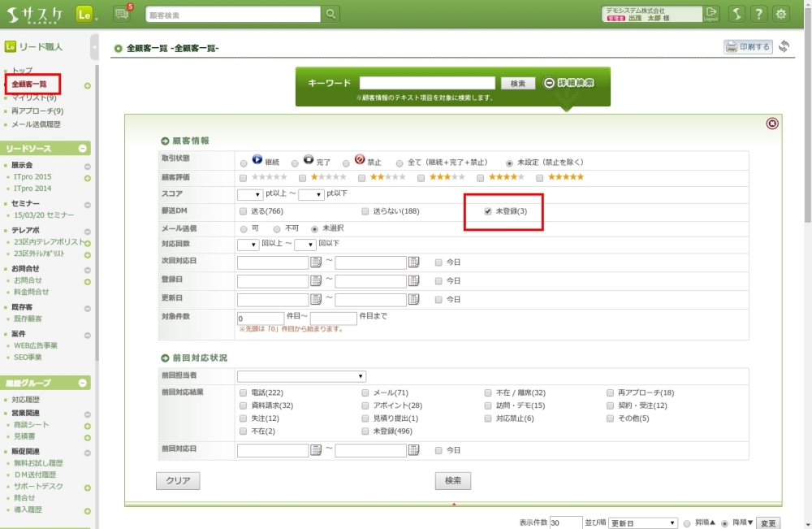
Task: Select the 継続 radio button for 取引状態
Action: point(244,163)
